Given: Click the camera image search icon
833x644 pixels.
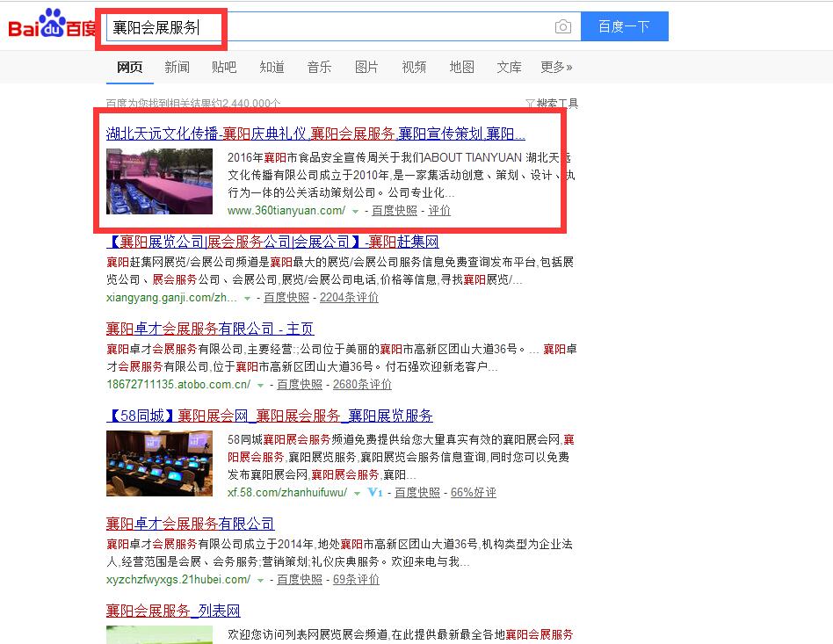Looking at the screenshot, I should point(563,26).
